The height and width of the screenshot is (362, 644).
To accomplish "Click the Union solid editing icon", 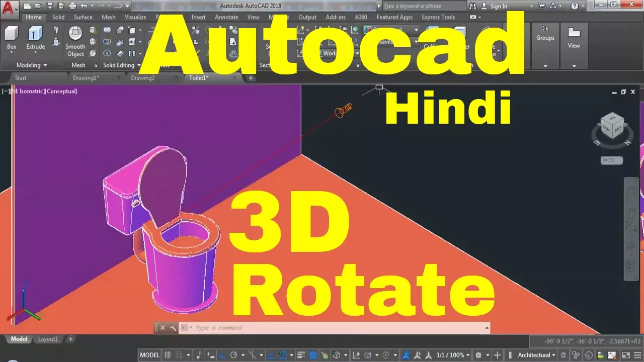I will point(107,30).
